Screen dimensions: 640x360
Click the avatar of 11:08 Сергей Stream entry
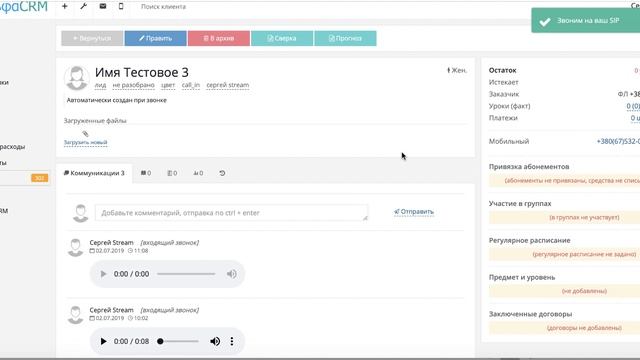[x=76, y=247]
